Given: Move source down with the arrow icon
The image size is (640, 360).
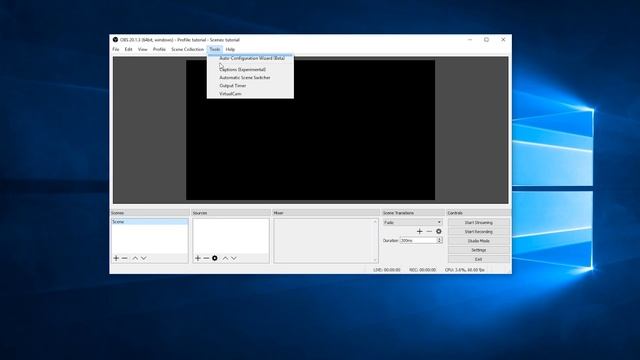Looking at the screenshot, I should click(234, 258).
